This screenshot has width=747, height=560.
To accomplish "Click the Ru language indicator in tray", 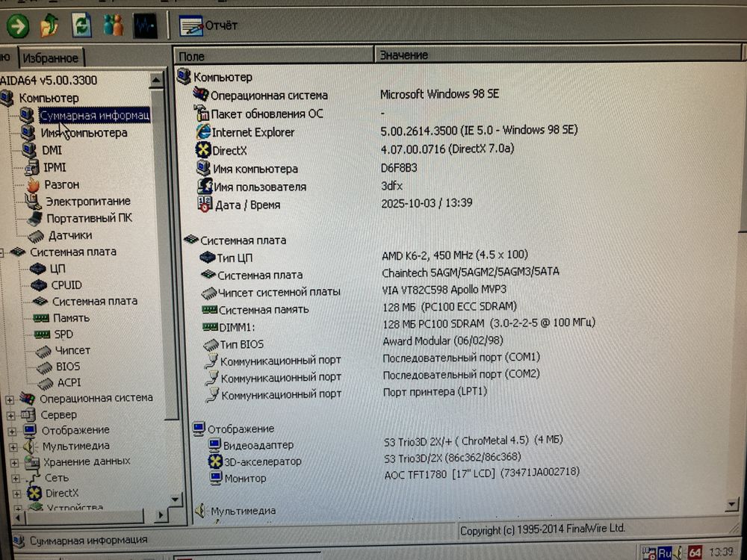I will click(664, 553).
